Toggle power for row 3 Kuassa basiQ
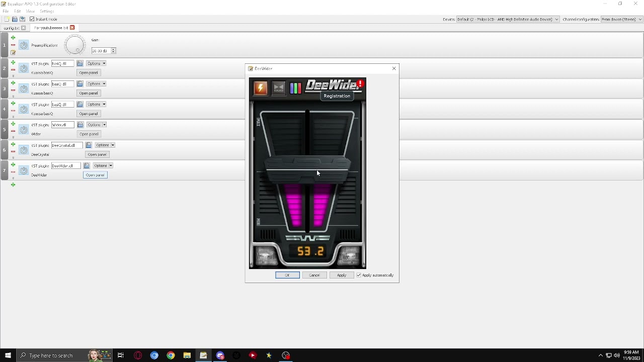644x362 pixels. click(x=24, y=88)
